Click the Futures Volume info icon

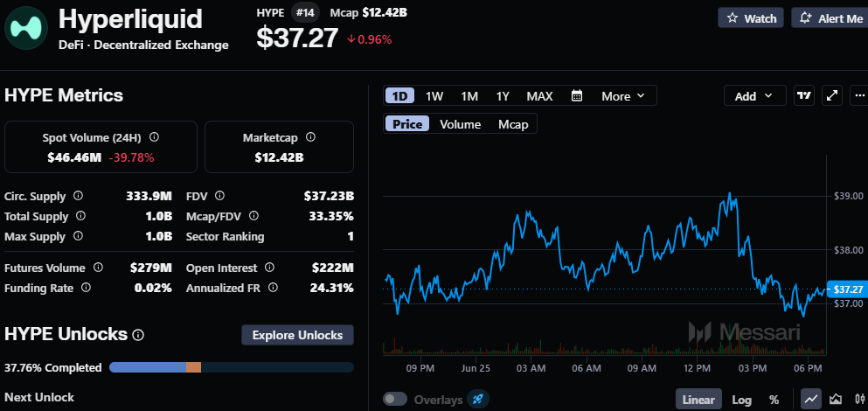[x=98, y=268]
